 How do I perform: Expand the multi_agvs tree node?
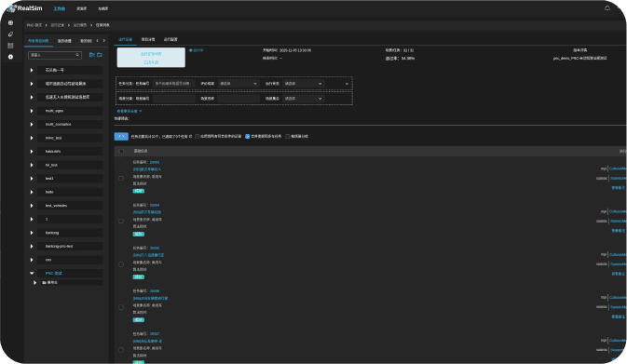point(32,111)
